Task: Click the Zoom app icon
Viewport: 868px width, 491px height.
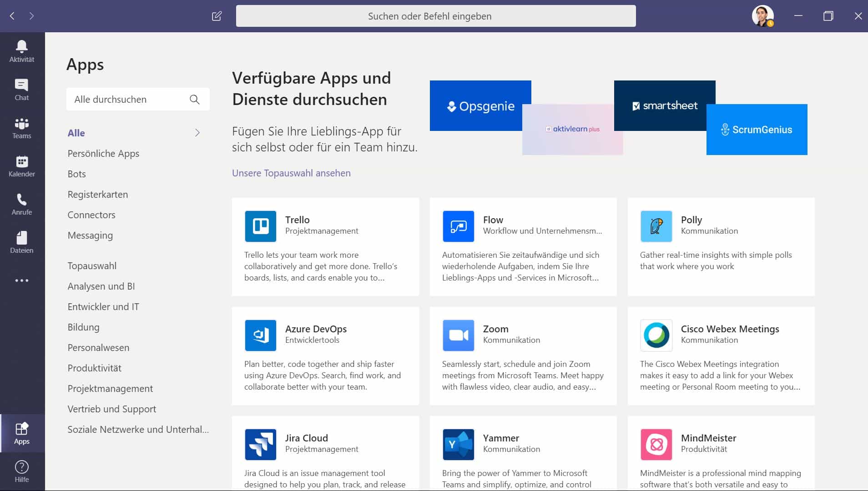Action: 459,335
